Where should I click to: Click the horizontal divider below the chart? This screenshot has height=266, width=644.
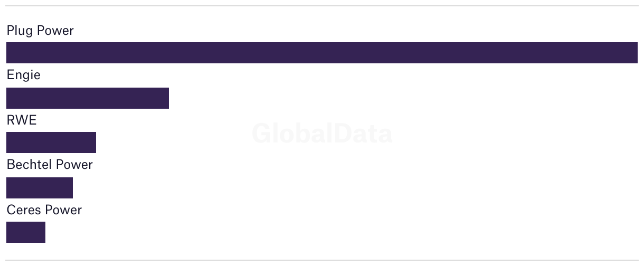point(322,260)
